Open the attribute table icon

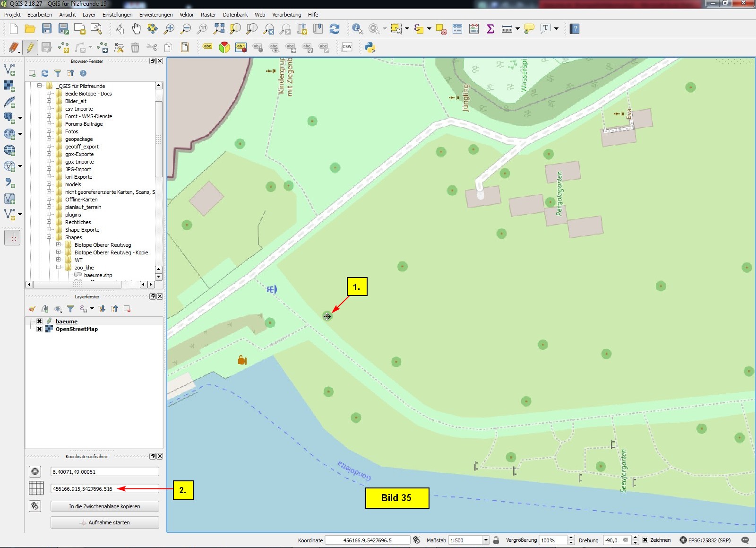pyautogui.click(x=457, y=29)
